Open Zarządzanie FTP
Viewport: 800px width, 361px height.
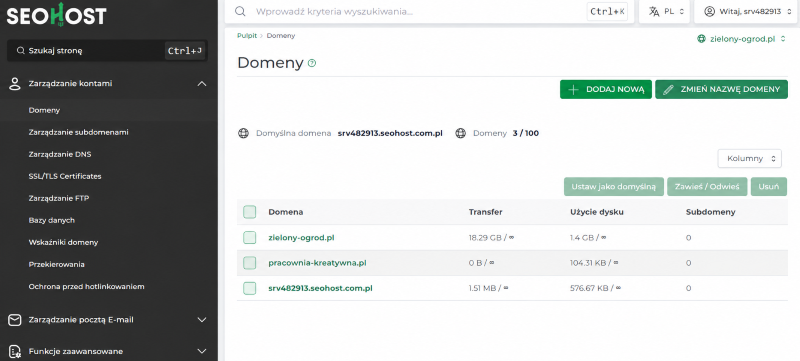(59, 198)
